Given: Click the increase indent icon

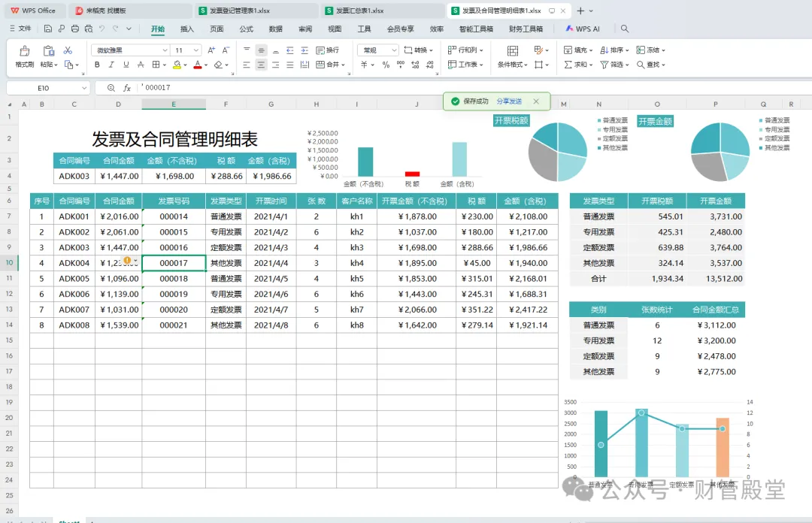Looking at the screenshot, I should point(304,50).
